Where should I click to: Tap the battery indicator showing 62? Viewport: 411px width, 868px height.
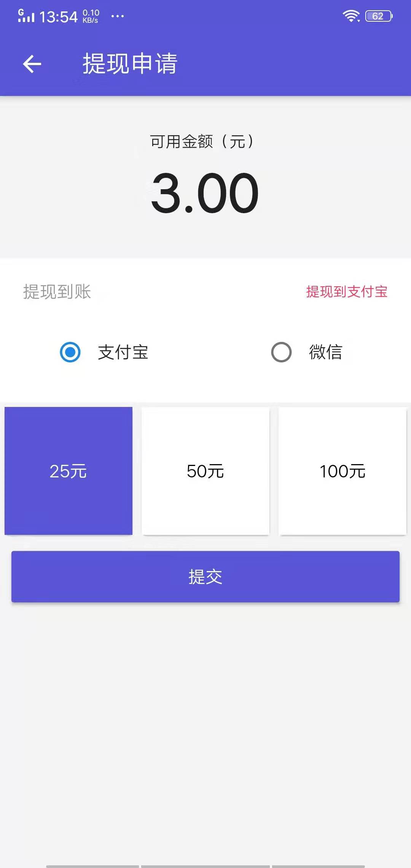click(378, 15)
